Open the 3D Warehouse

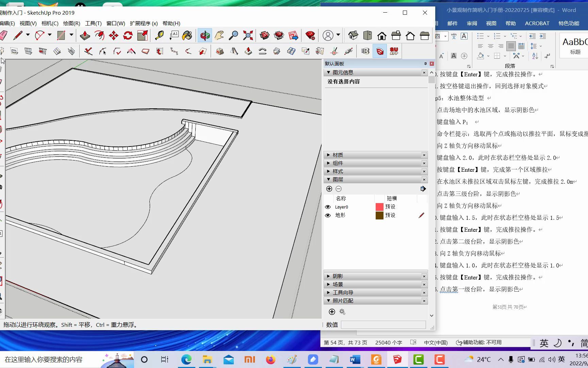pyautogui.click(x=264, y=35)
